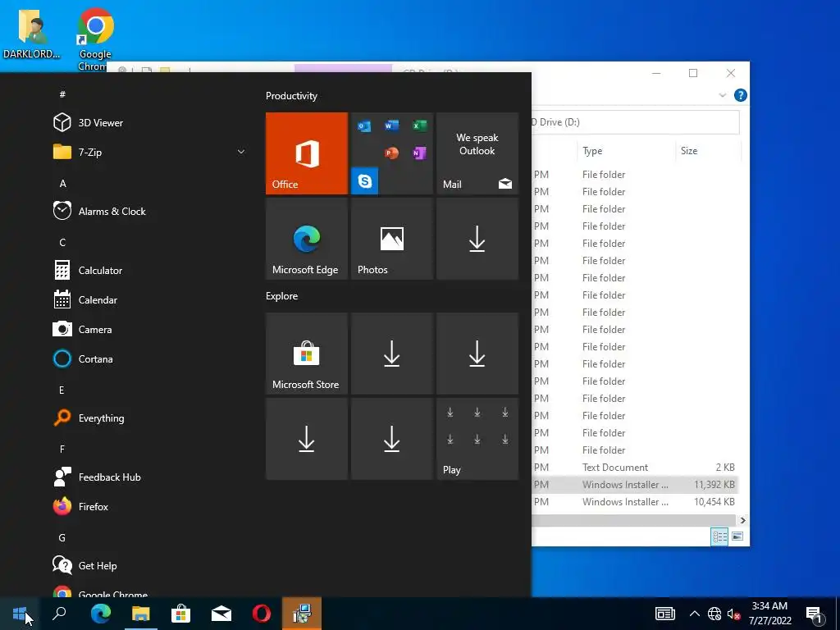This screenshot has height=630, width=840.
Task: Show hidden tray icons chevron
Action: pyautogui.click(x=694, y=614)
